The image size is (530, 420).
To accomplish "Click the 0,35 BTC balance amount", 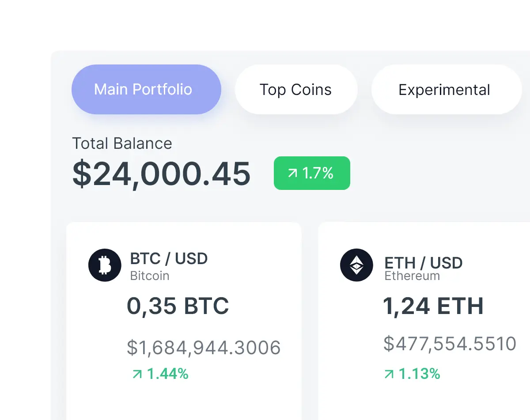I will point(178,306).
